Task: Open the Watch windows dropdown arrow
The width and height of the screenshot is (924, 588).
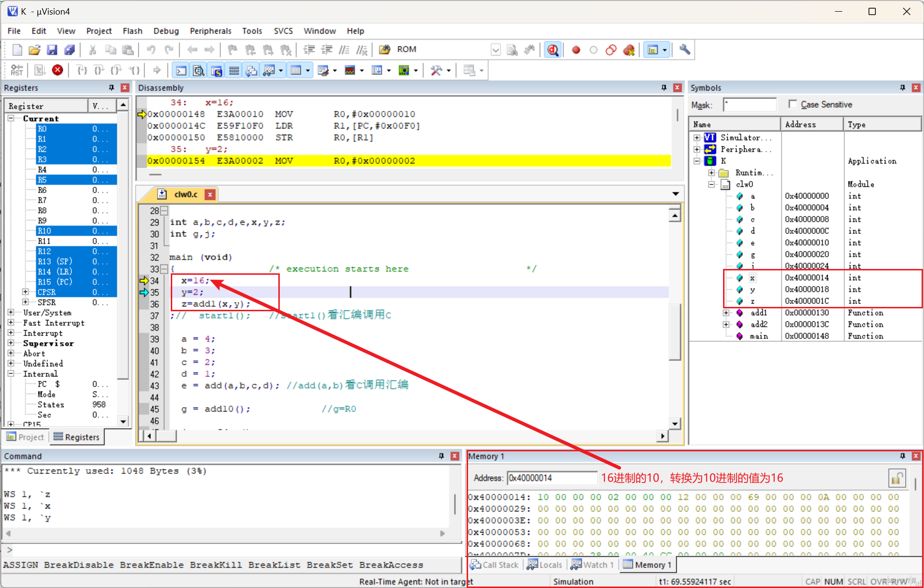Action: pos(281,71)
